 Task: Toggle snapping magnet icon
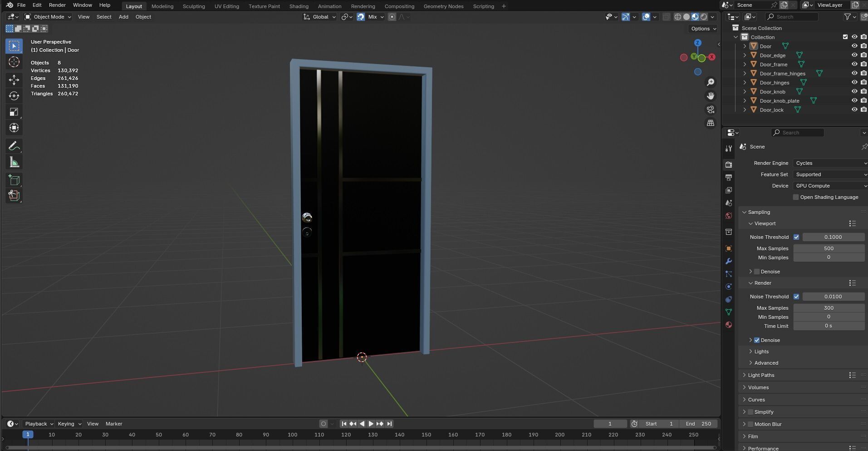(x=361, y=17)
